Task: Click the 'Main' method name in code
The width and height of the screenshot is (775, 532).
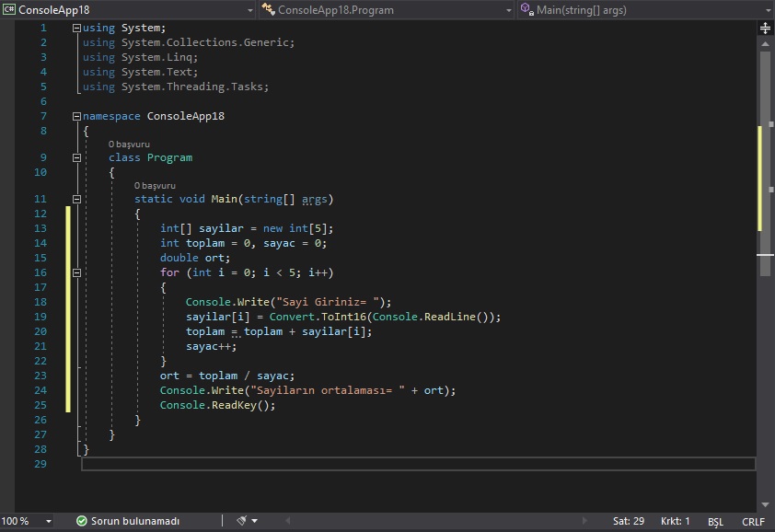Action: click(x=225, y=199)
